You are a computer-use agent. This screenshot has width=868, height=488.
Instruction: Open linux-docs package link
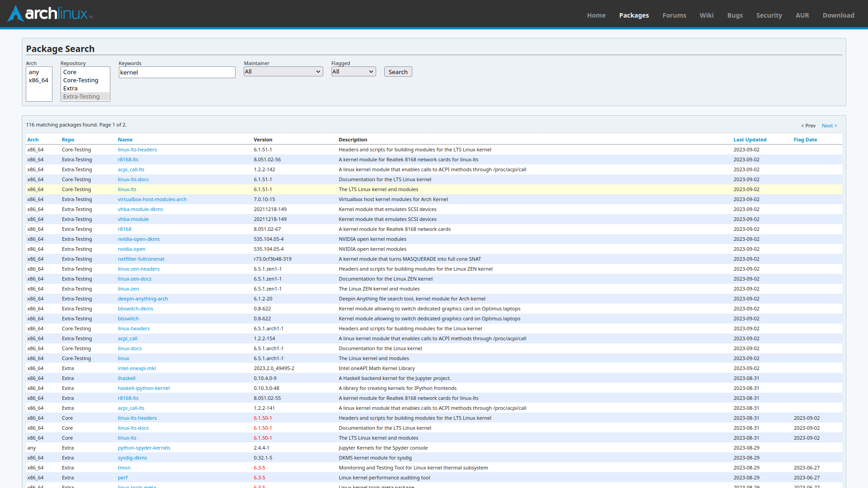(130, 348)
